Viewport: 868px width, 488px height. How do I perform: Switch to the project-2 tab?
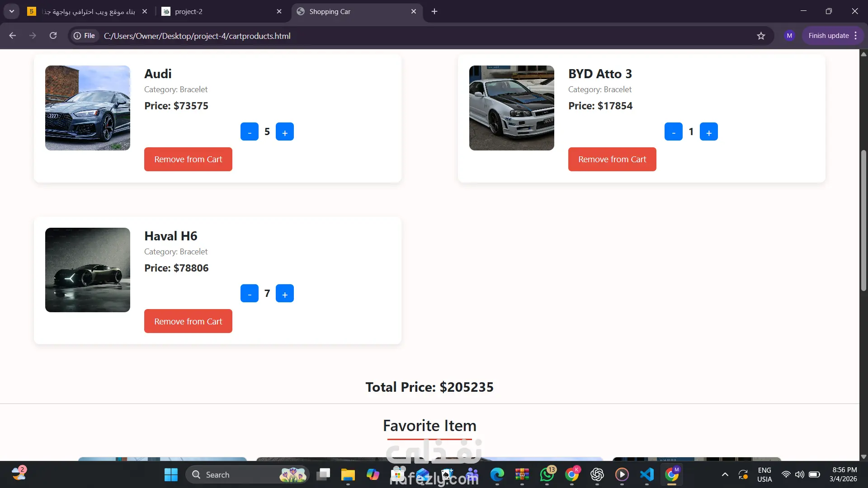pos(189,12)
